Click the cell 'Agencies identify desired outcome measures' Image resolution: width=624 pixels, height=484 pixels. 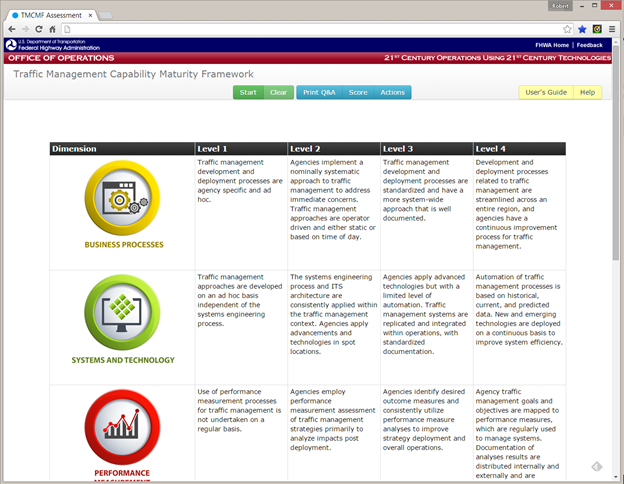click(x=427, y=433)
